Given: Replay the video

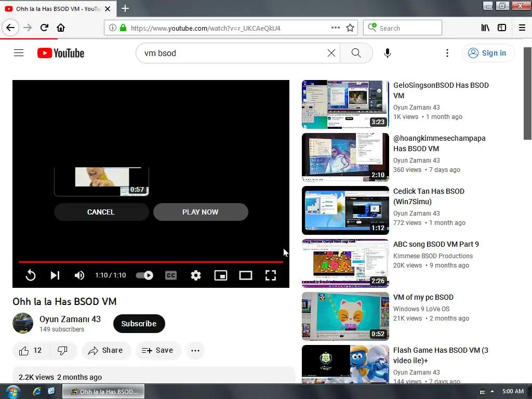Looking at the screenshot, I should coord(31,275).
